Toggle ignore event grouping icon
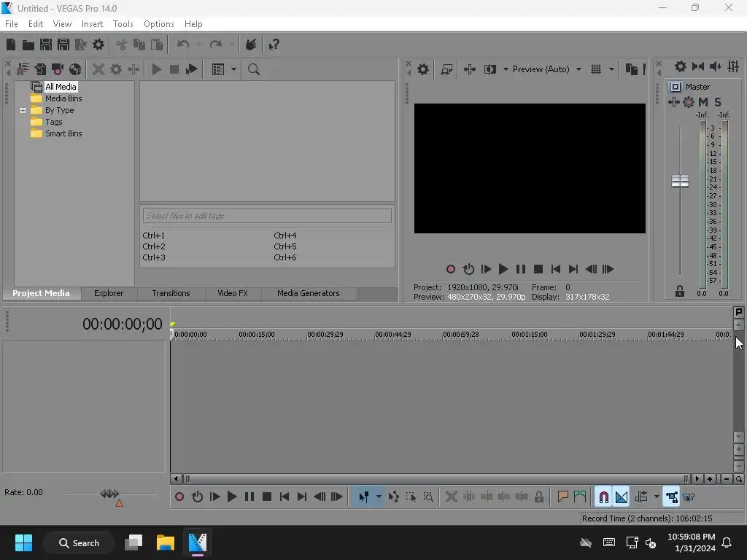 (689, 497)
